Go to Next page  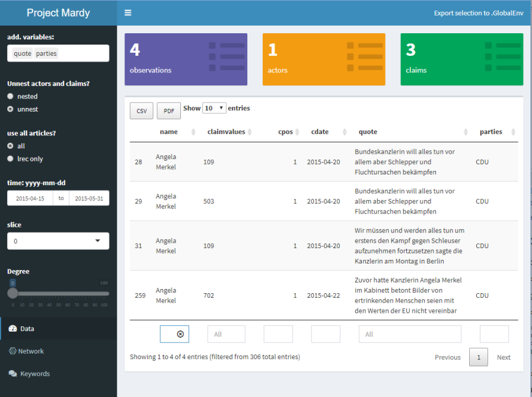pos(504,357)
